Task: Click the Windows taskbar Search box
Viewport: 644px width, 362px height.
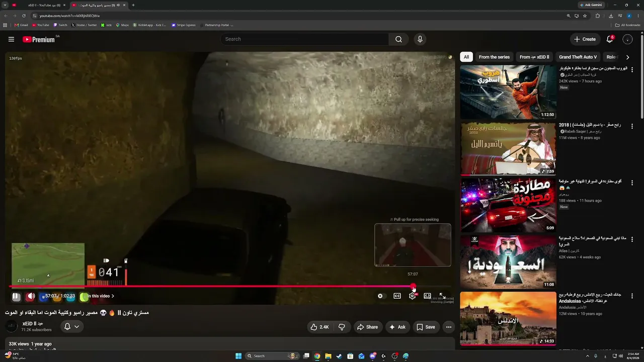Action: pyautogui.click(x=272, y=356)
